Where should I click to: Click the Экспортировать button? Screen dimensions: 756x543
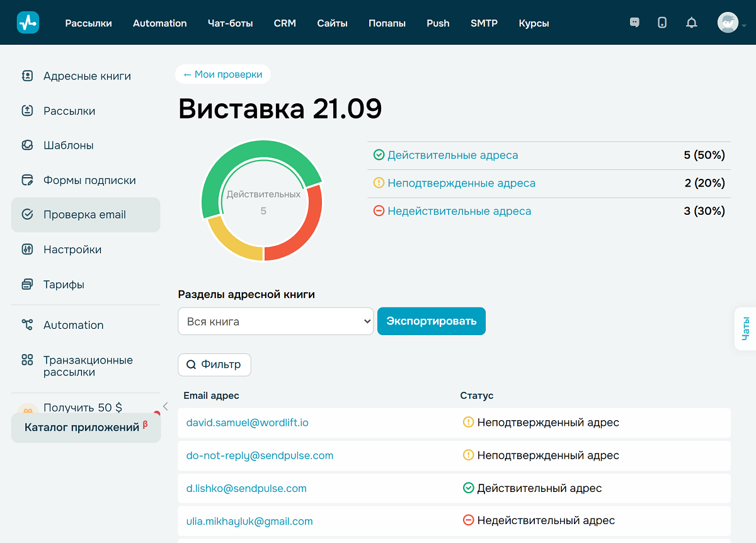pos(431,321)
